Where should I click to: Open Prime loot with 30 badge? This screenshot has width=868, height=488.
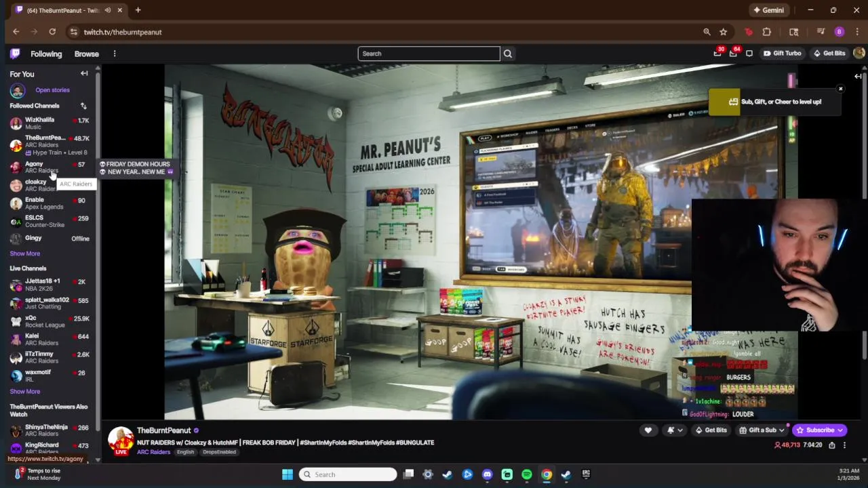(717, 53)
